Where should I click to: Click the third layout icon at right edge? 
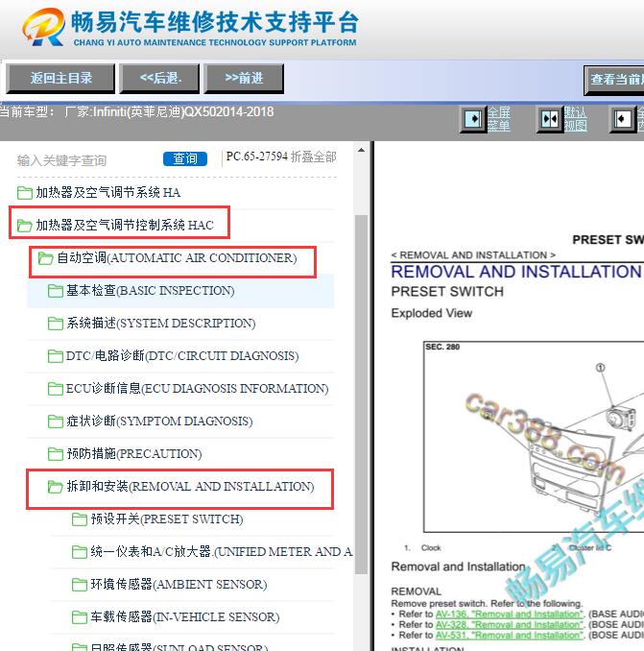click(x=623, y=119)
